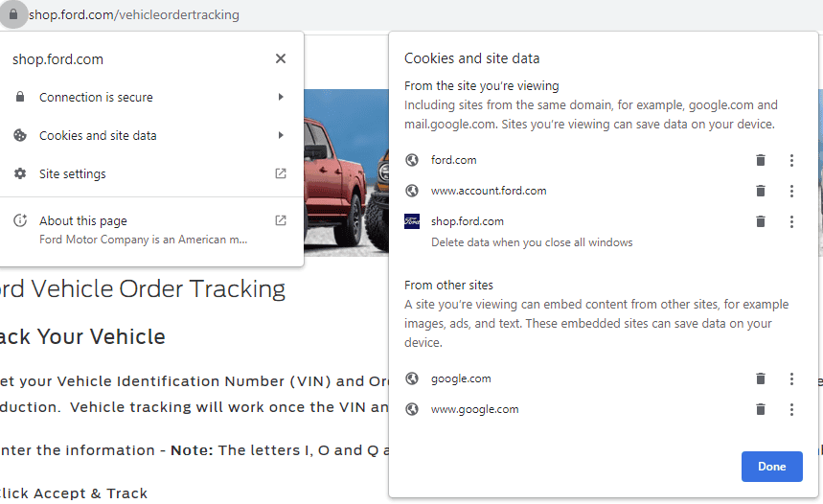Open Cookies and site data entry

click(151, 135)
